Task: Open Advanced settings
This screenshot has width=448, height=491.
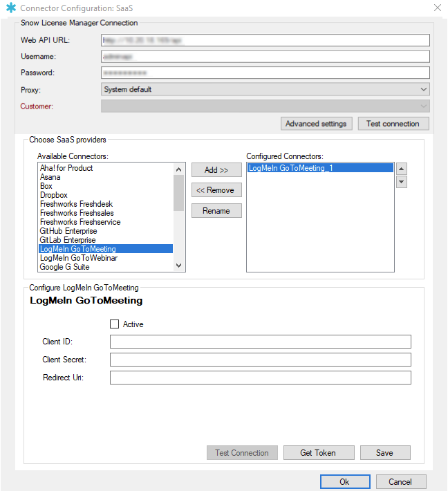Action: [317, 124]
